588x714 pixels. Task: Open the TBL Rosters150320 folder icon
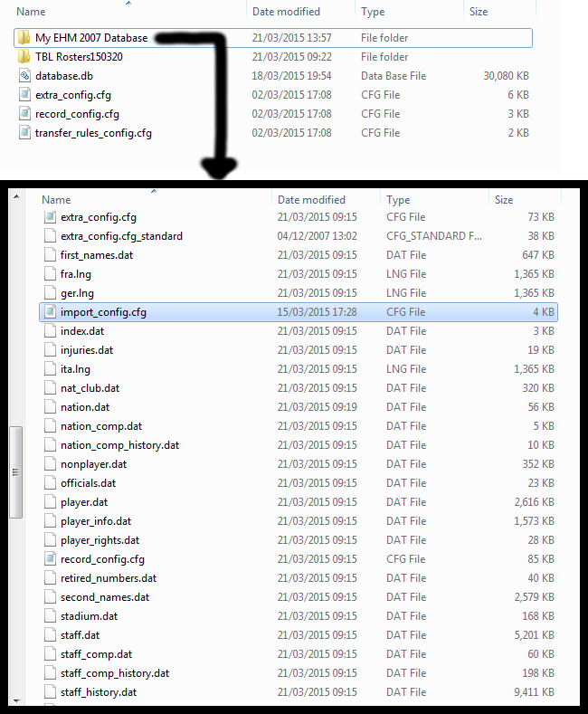(x=24, y=57)
